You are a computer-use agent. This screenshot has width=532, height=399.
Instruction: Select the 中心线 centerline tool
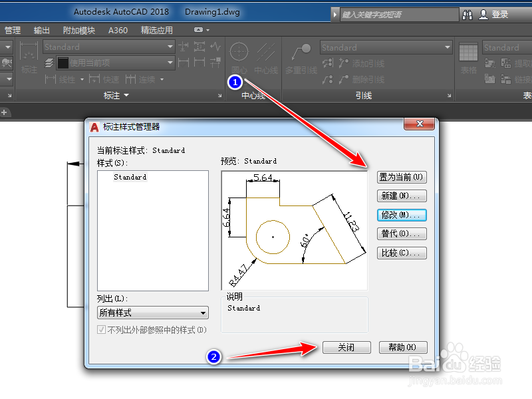(266, 58)
